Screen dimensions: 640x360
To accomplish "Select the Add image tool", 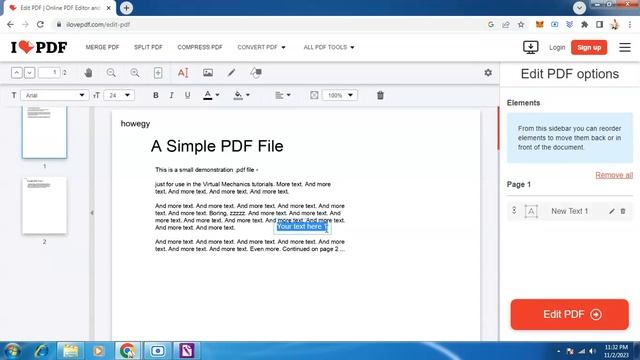I will point(208,73).
